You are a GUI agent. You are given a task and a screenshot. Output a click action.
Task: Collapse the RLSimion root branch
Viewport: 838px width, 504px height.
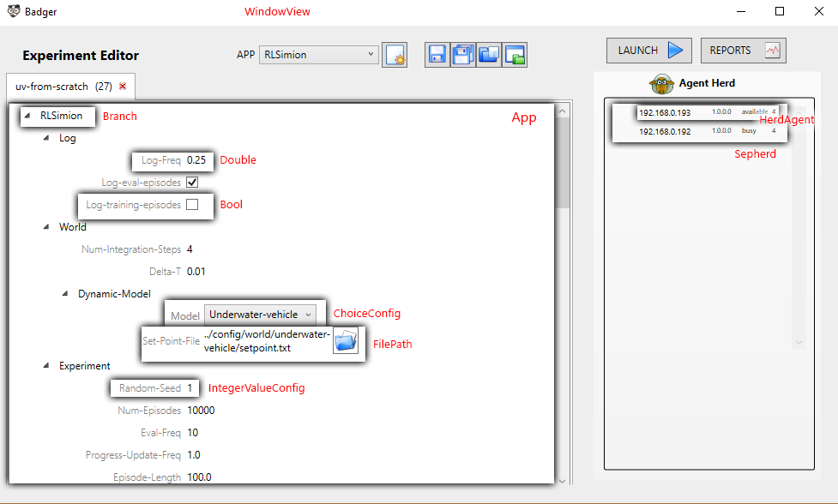pyautogui.click(x=27, y=116)
